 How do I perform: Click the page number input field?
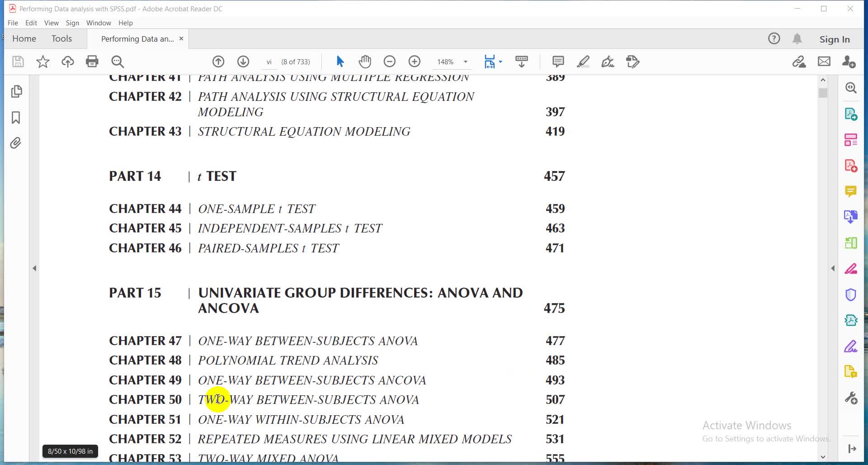coord(269,62)
